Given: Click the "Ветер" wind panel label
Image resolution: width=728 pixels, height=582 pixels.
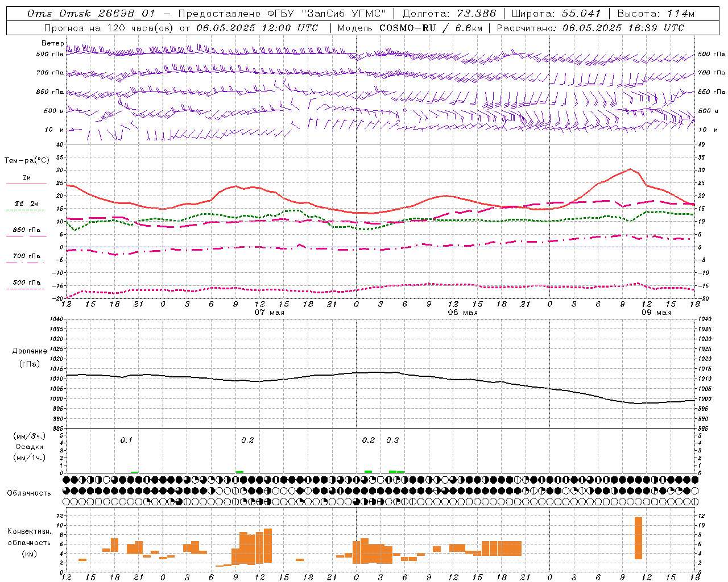Looking at the screenshot, I should 52,43.
